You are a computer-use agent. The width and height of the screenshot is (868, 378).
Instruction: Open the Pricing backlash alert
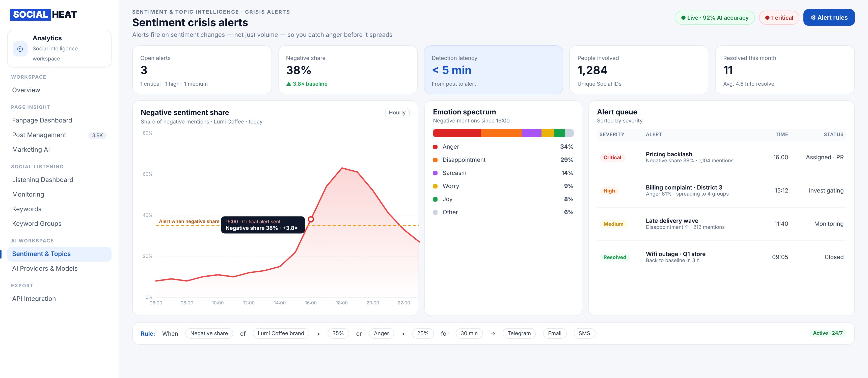click(x=721, y=157)
